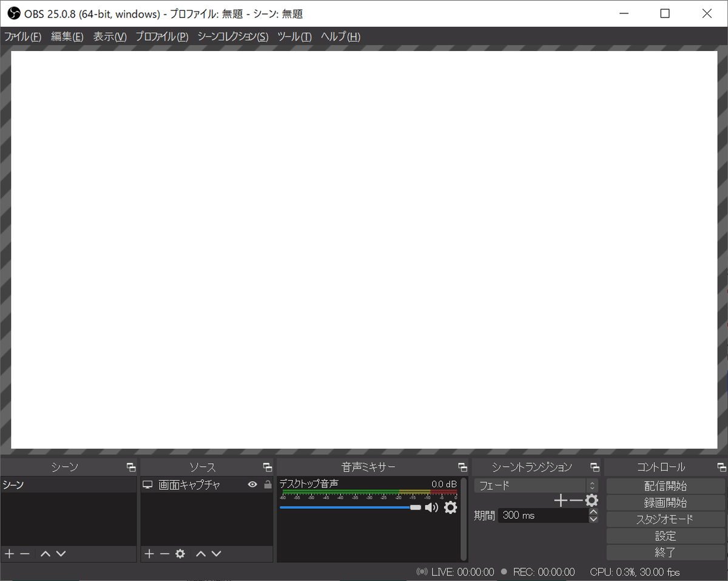Open the ヘルプ menu
Viewport: 728px width, 581px height.
click(x=340, y=36)
